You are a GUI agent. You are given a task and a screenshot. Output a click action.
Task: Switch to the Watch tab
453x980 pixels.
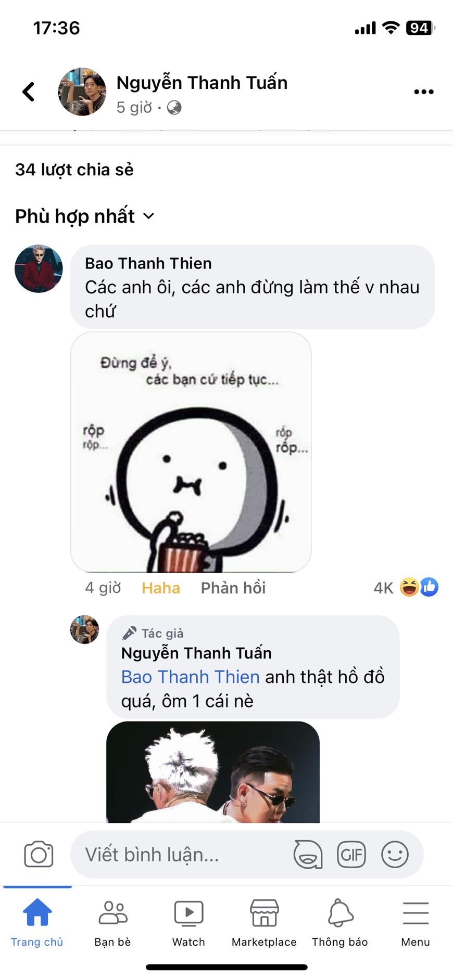click(188, 922)
